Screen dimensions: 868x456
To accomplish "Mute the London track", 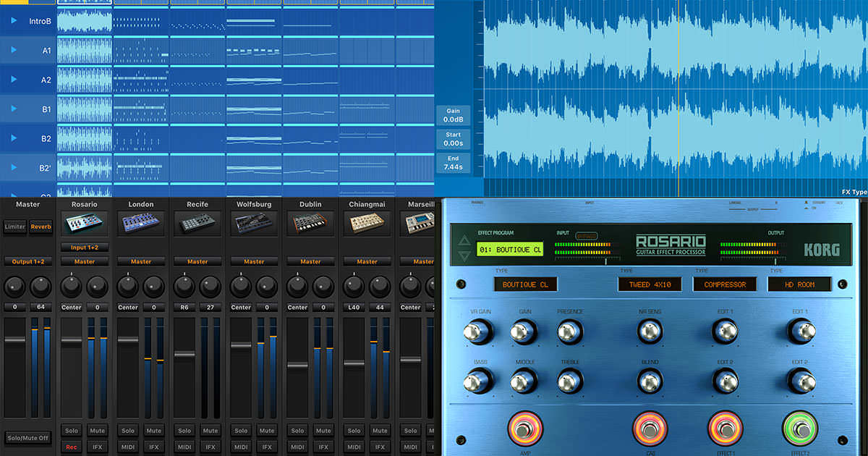I will tap(153, 431).
